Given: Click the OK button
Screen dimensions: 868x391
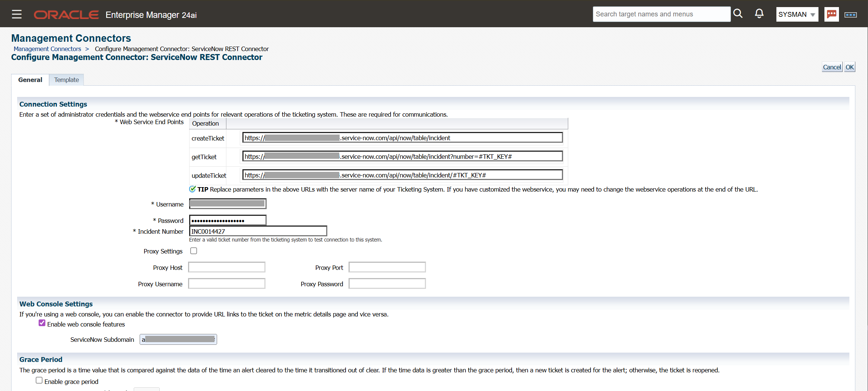Looking at the screenshot, I should [850, 67].
